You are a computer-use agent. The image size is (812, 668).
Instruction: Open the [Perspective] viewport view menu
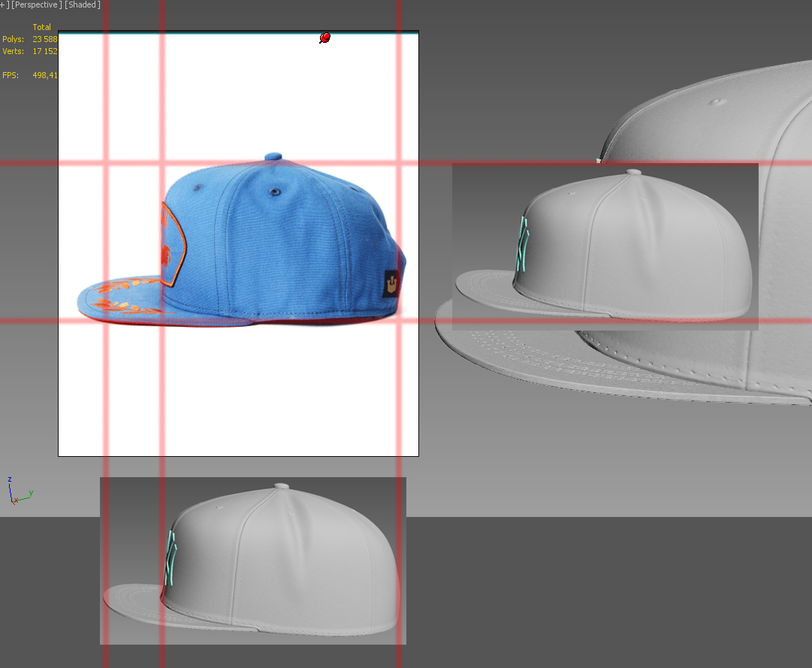[x=37, y=5]
